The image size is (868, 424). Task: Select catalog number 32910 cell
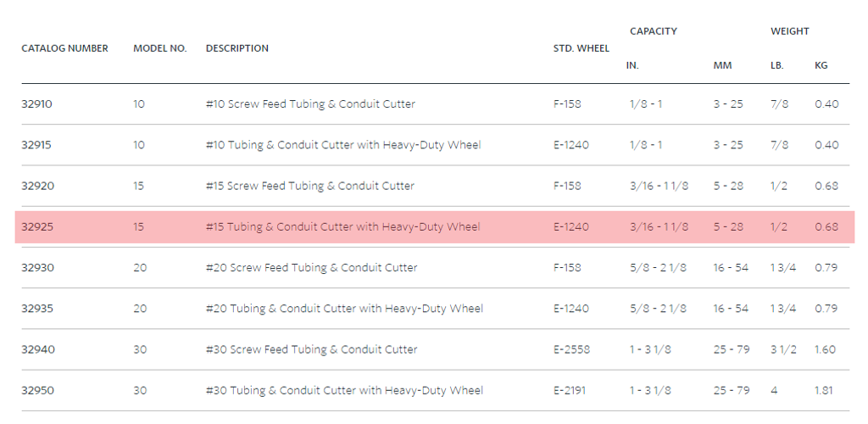click(x=36, y=104)
